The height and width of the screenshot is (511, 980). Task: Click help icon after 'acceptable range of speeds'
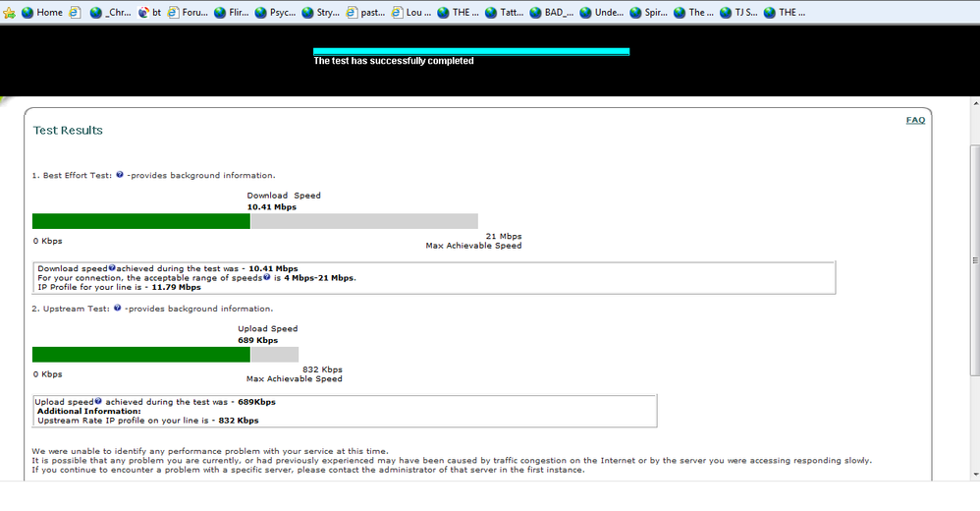click(267, 277)
